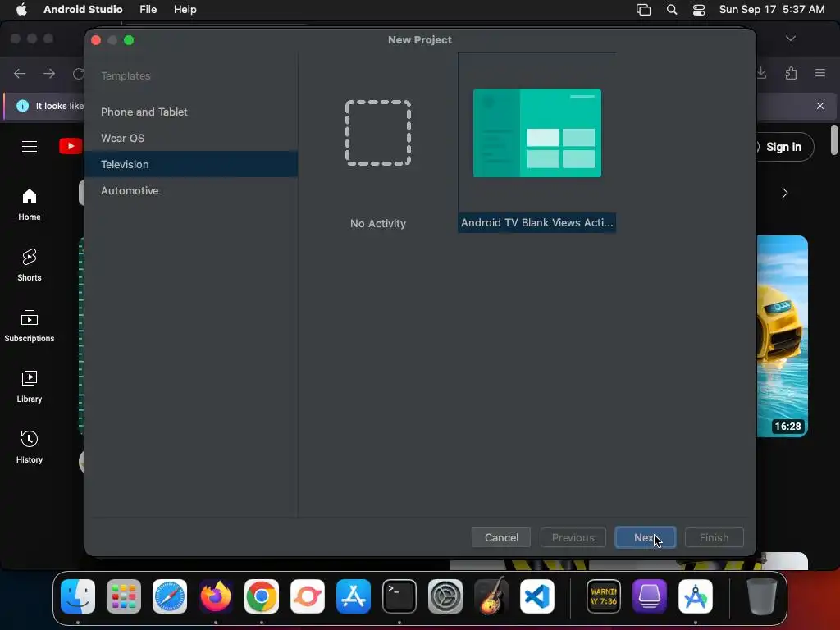
Task: Open Safari from the Dock
Action: [x=170, y=596]
